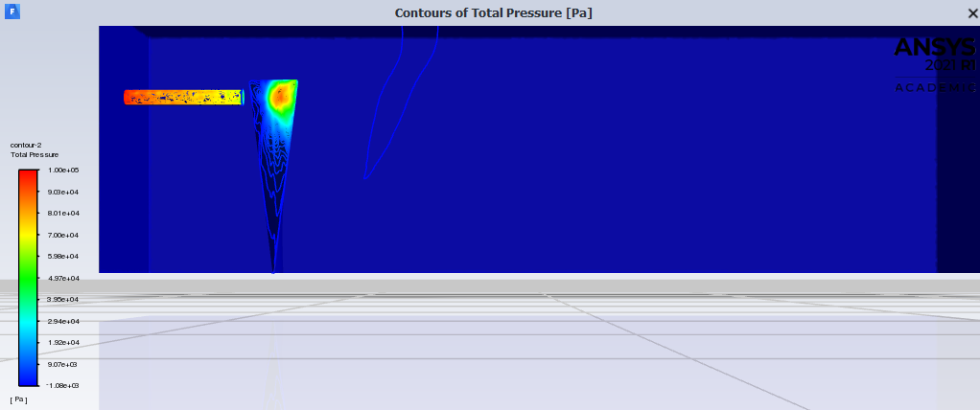Click the Total Pressure legend title
Image resolution: width=980 pixels, height=410 pixels.
35,154
